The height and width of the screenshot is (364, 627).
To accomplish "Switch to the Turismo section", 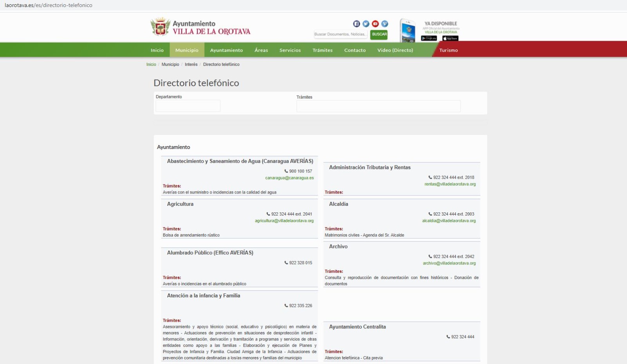I will [x=449, y=50].
